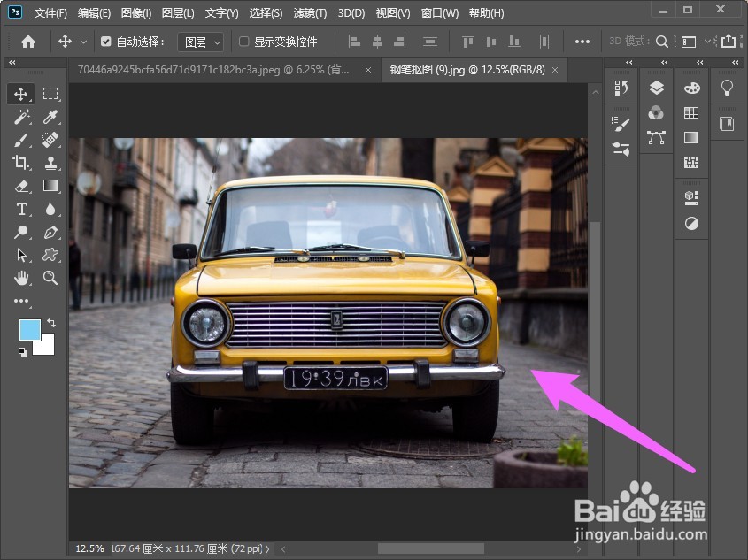Select the Gradient tool
Screen dimensions: 748x560
tap(50, 186)
